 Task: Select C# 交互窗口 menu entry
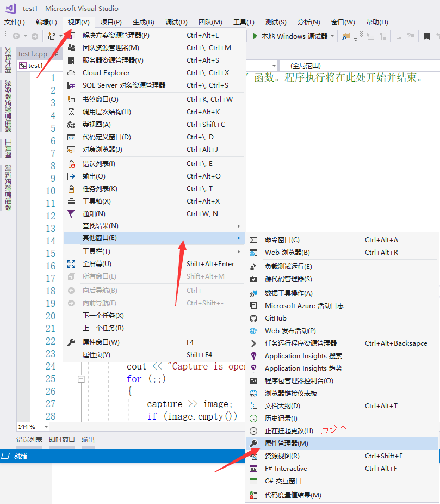coord(342,481)
